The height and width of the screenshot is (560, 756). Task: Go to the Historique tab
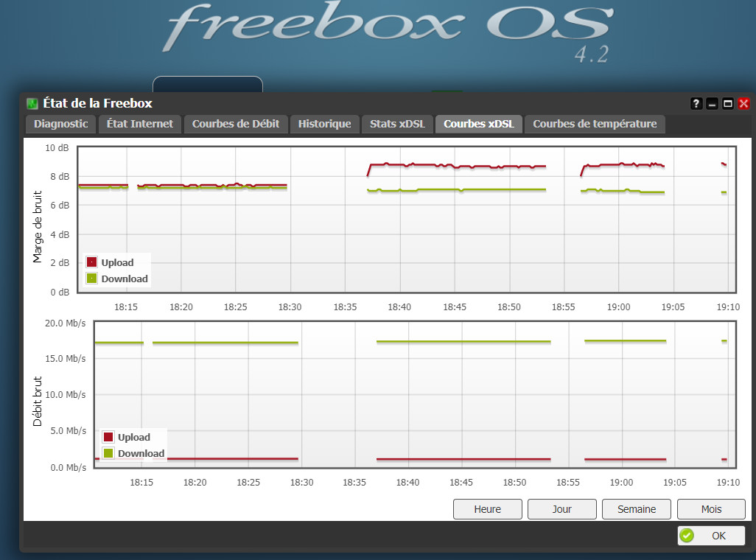[x=324, y=124]
